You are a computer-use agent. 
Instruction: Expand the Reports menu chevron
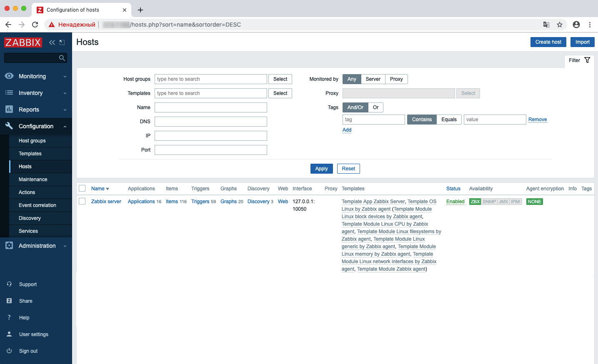coord(65,110)
